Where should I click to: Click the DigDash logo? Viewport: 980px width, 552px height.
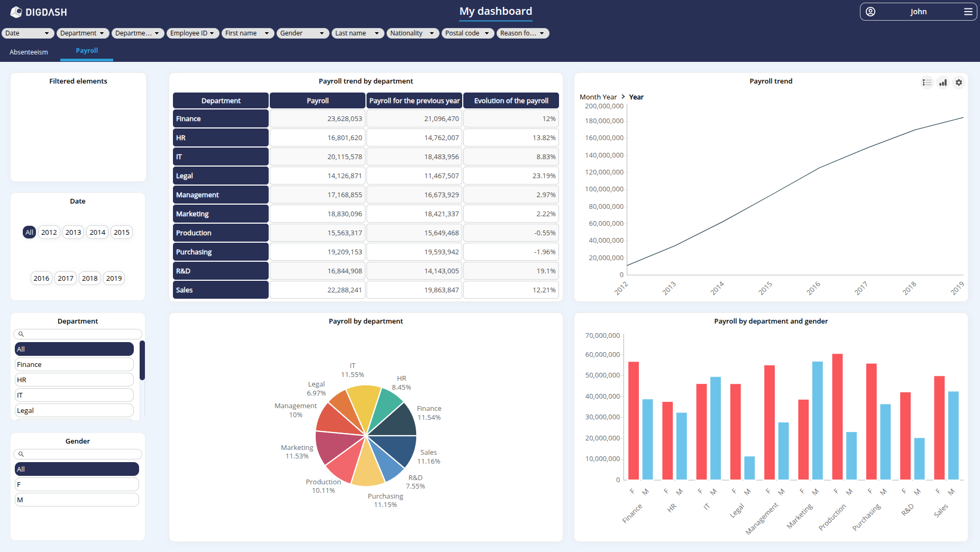(x=39, y=12)
